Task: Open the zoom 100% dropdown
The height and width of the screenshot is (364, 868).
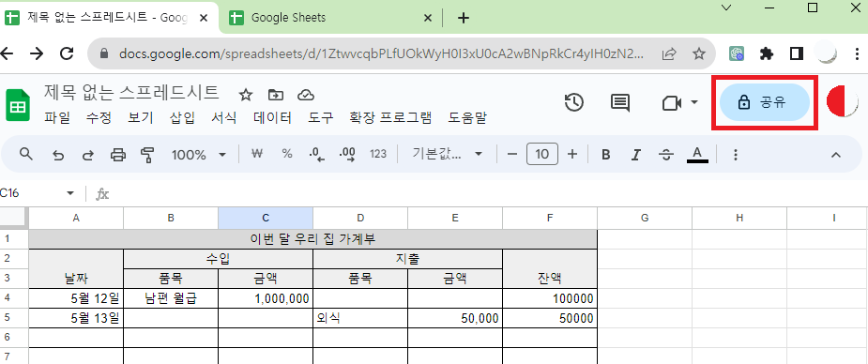Action: (x=198, y=155)
